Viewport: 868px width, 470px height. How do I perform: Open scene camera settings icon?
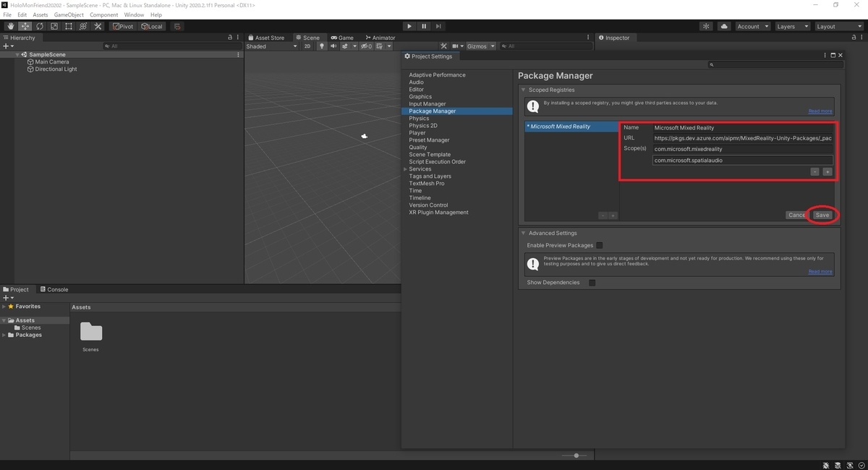pos(456,46)
